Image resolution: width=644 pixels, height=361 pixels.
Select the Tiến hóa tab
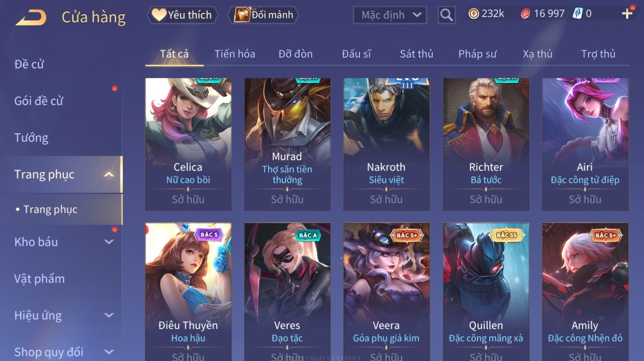[234, 54]
